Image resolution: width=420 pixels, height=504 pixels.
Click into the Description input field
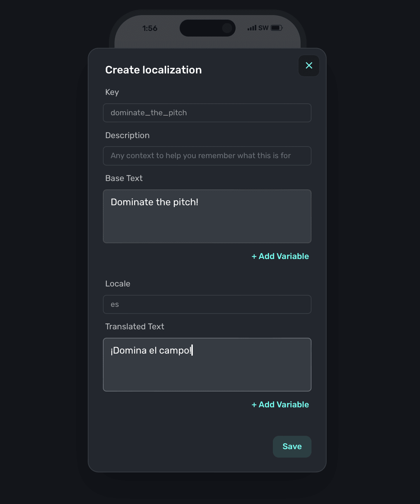click(207, 156)
